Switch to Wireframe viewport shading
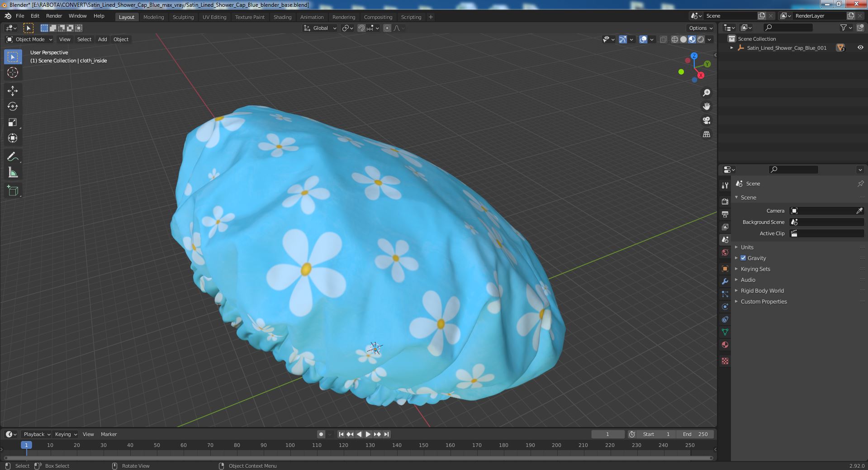The height and width of the screenshot is (470, 868). tap(675, 39)
